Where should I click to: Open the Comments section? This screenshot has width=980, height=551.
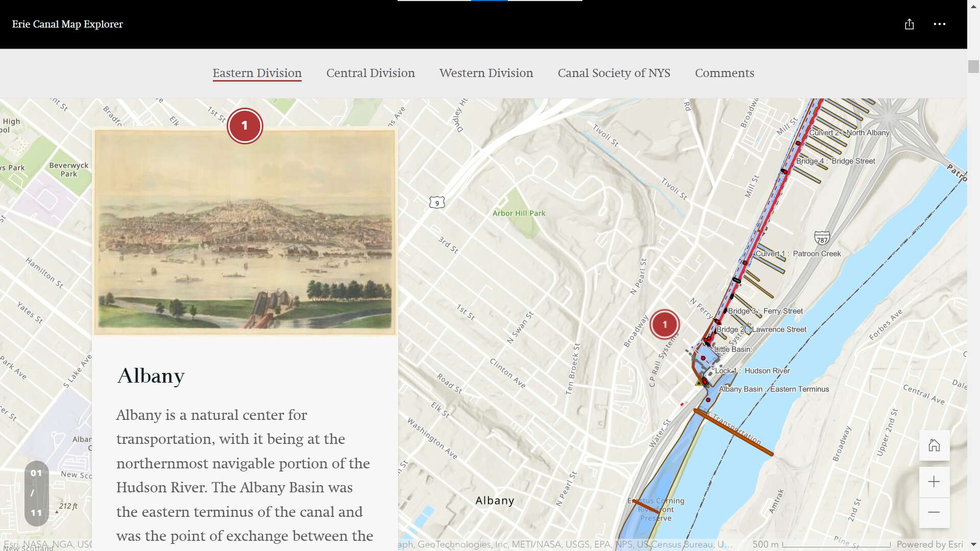click(x=724, y=73)
